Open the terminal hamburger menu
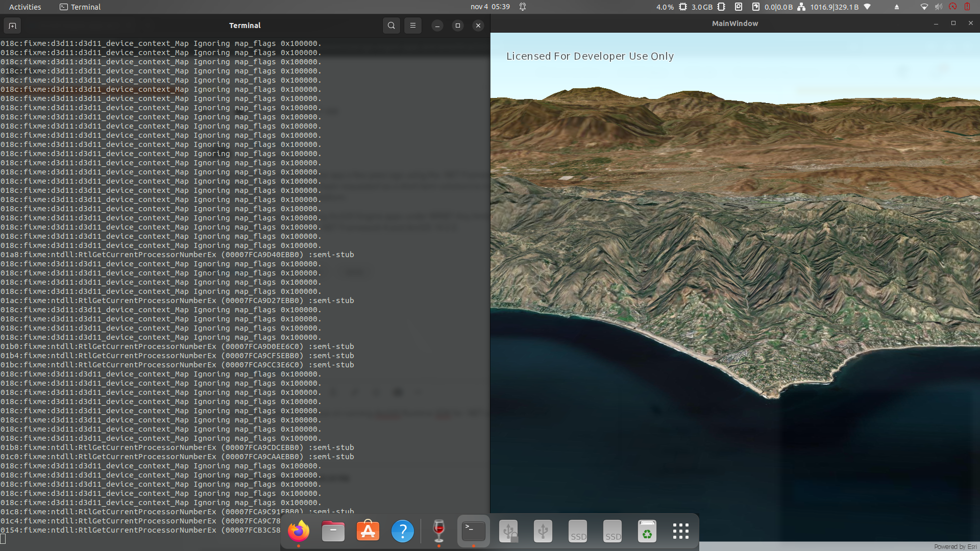 pos(412,26)
